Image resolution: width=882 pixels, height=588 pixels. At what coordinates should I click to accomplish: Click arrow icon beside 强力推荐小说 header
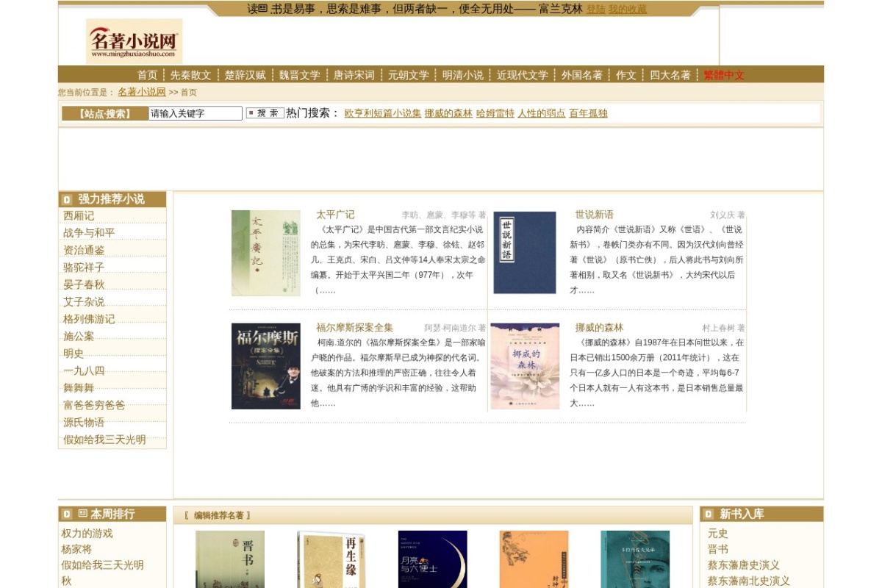tap(67, 199)
